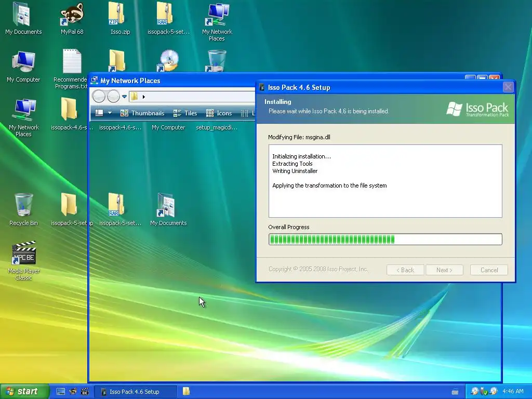Click the taskbar clock showing 4:46 AM
This screenshot has width=532, height=399.
[513, 392]
